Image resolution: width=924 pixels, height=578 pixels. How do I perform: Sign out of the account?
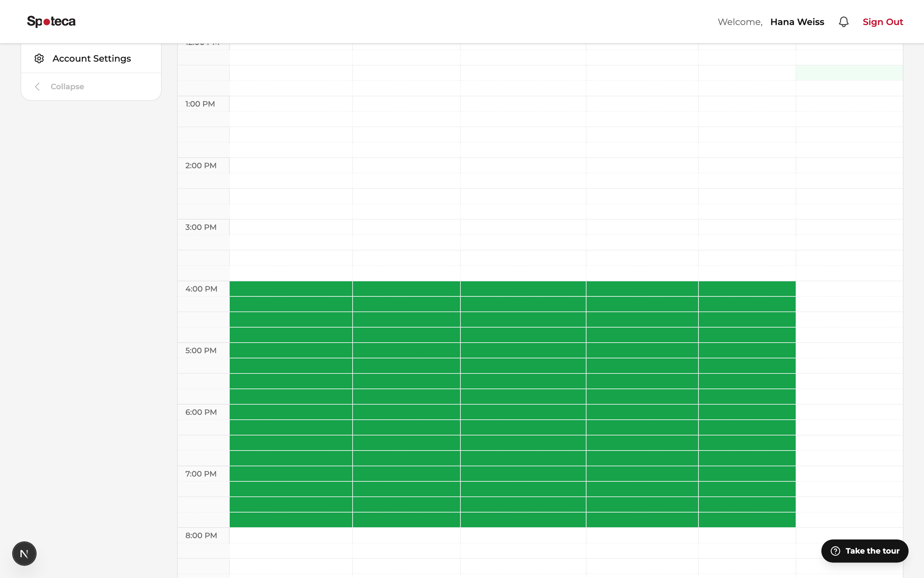pyautogui.click(x=882, y=22)
